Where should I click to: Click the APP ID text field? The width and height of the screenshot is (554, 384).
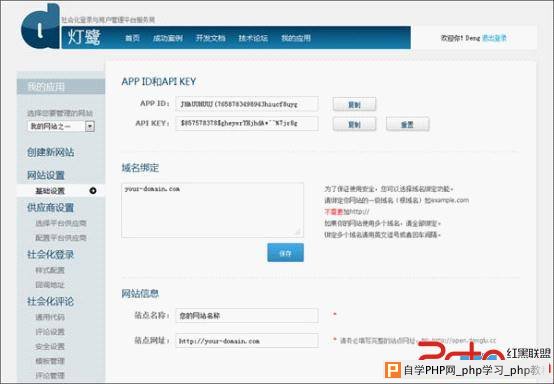pyautogui.click(x=247, y=104)
